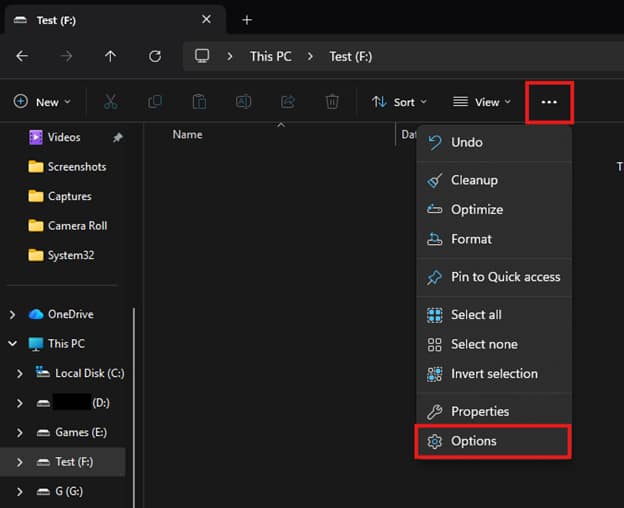
Task: Click the This PC monitor icon in sidebar
Action: pos(36,344)
